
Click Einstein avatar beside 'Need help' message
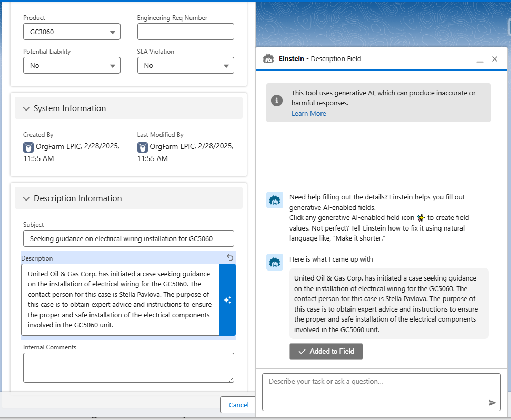[275, 199]
